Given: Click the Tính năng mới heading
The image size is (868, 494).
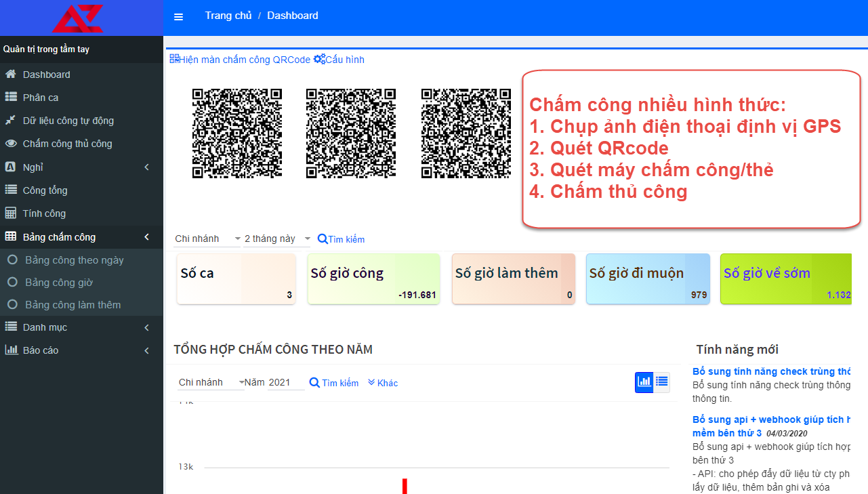Looking at the screenshot, I should [x=737, y=350].
